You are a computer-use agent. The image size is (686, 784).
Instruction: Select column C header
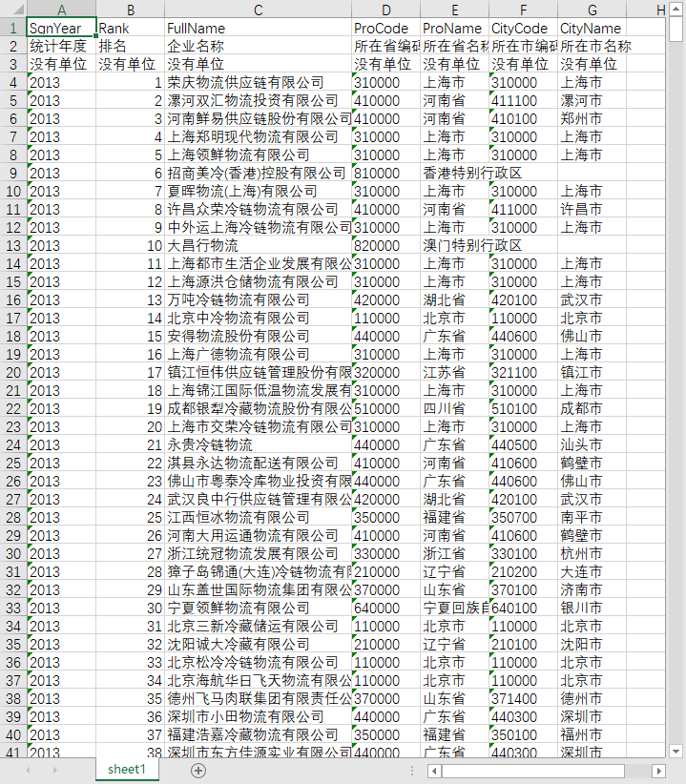pyautogui.click(x=258, y=10)
